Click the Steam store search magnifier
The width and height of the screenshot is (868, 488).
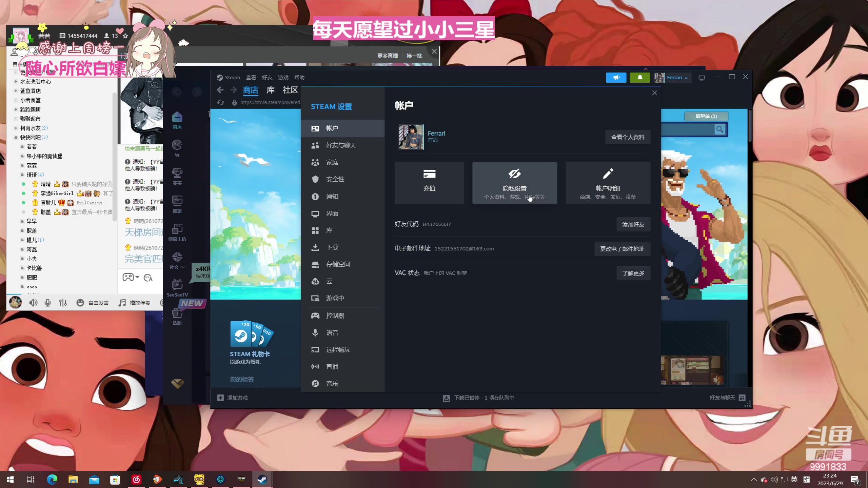click(x=719, y=129)
